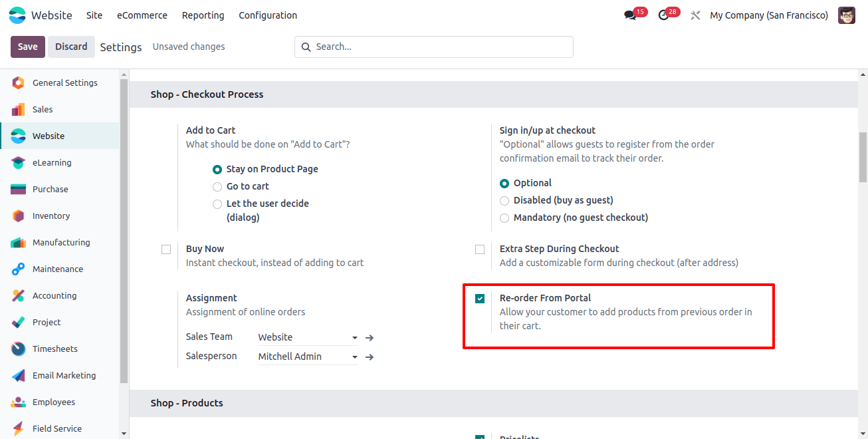Click the search magnifier icon

point(306,47)
